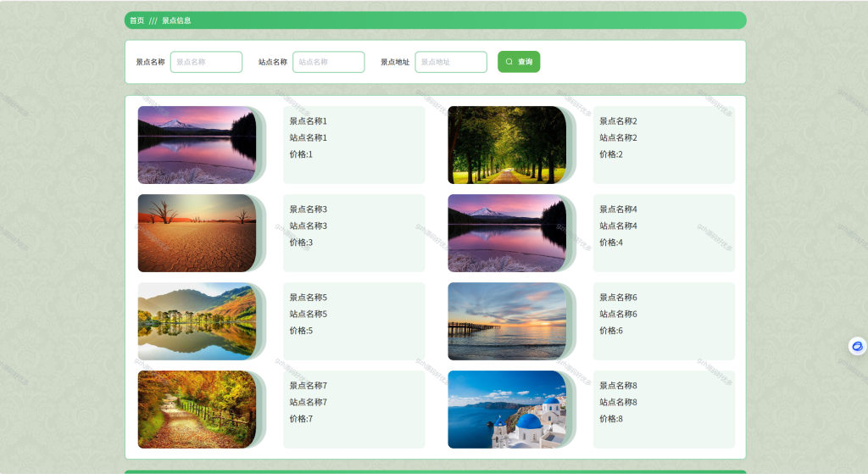Select the 景点名称6 title text
This screenshot has width=868, height=474.
618,297
